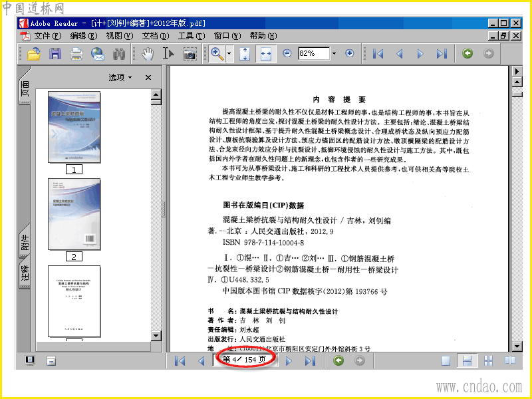Open search with binoculars icon
This screenshot has height=399, width=532.
[119, 54]
